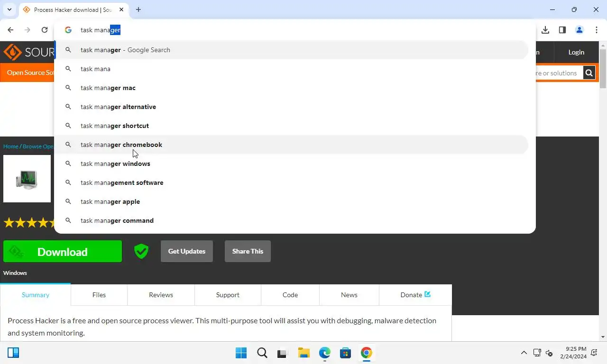Open the tab search chevron dropdown
607x364 pixels.
9,9
